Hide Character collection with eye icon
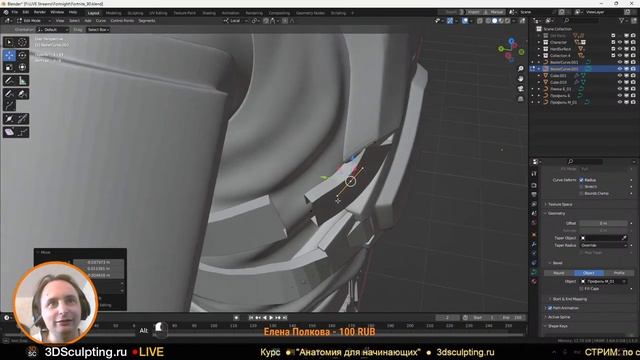The image size is (640, 360). tap(620, 42)
